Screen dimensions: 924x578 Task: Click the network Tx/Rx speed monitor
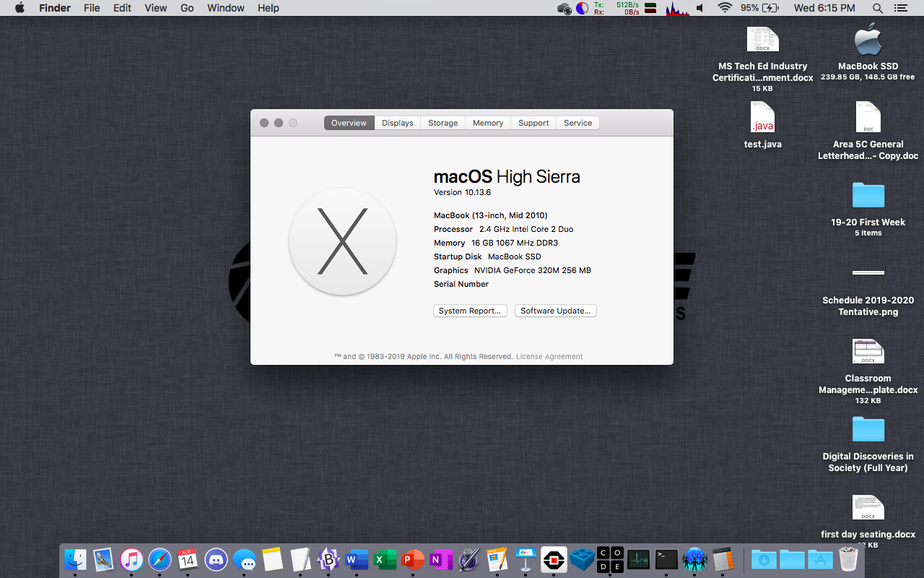point(616,8)
